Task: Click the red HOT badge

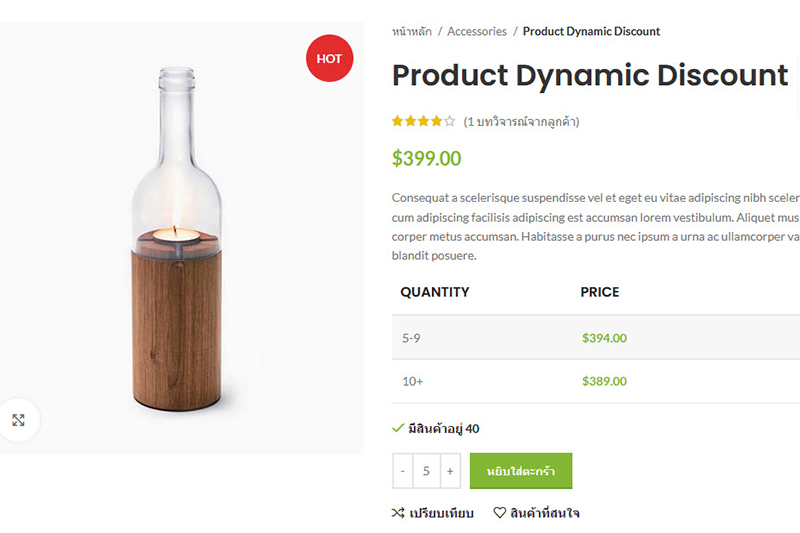Action: point(329,59)
